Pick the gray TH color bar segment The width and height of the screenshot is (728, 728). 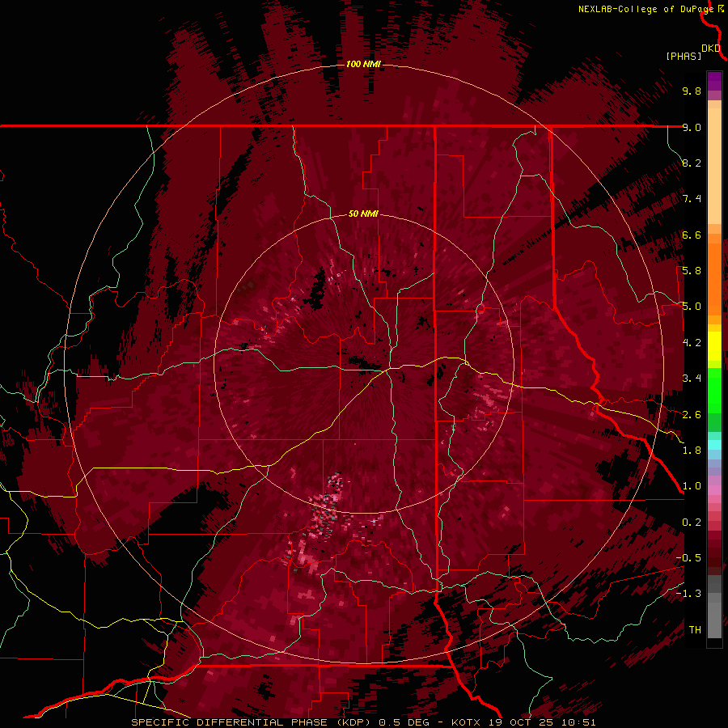714,620
